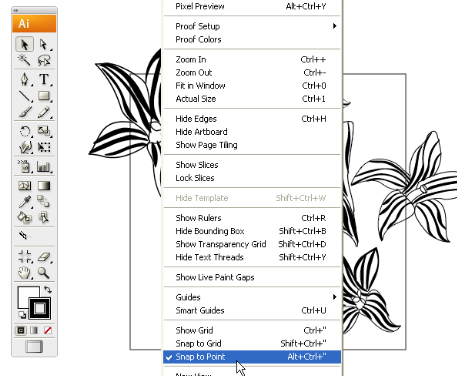Select Show Page Tiling
The width and height of the screenshot is (457, 376).
252,145
